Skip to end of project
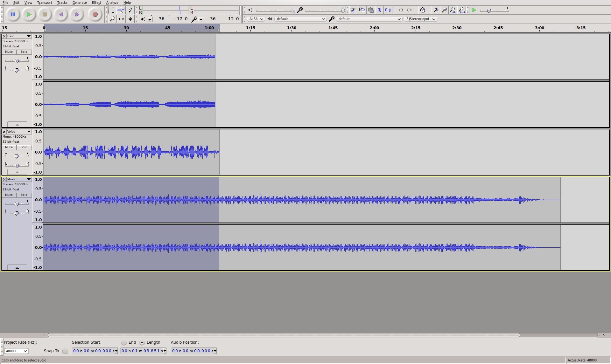The image size is (611, 364). [x=77, y=14]
